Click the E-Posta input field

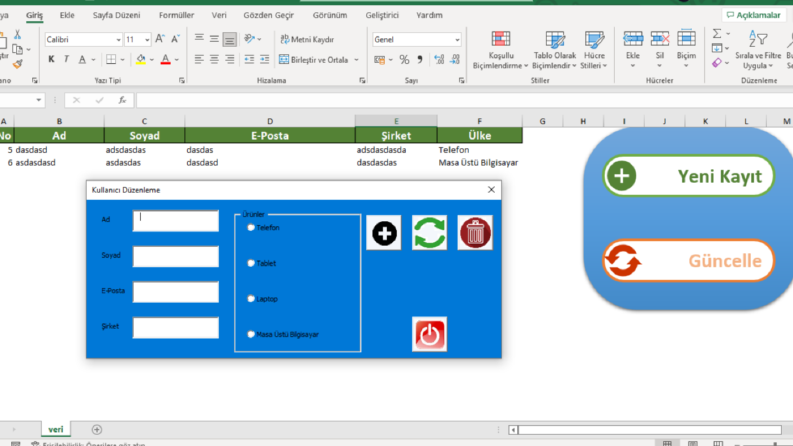[x=176, y=292]
